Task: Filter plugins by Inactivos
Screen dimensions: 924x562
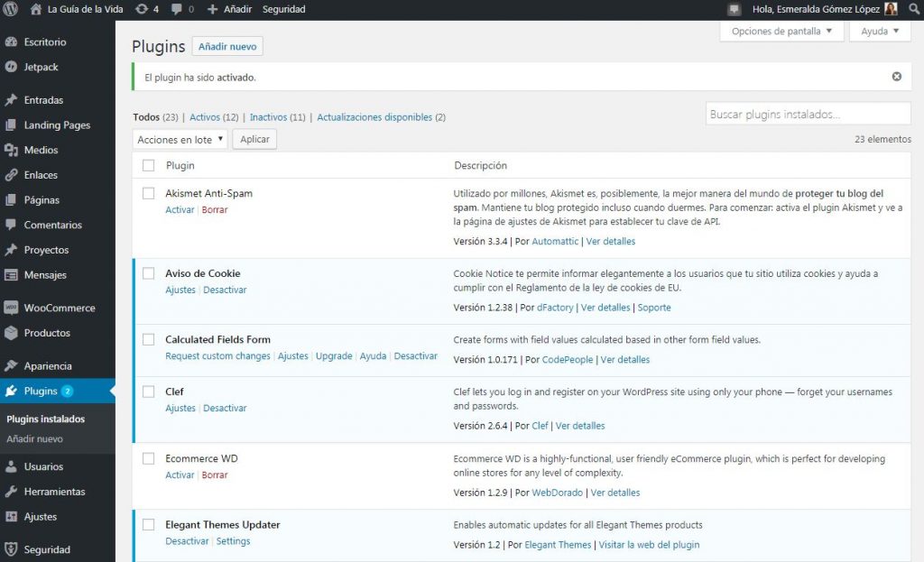Action: (x=268, y=117)
